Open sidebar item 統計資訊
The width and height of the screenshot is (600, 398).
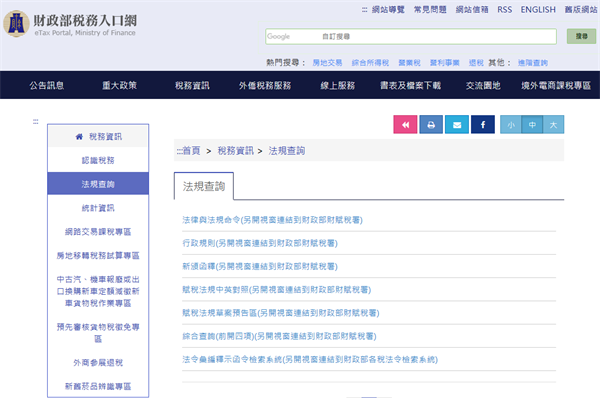coord(98,208)
